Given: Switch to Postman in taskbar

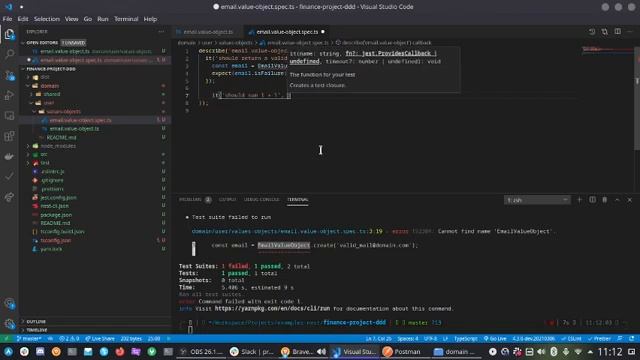Looking at the screenshot, I should 402,351.
